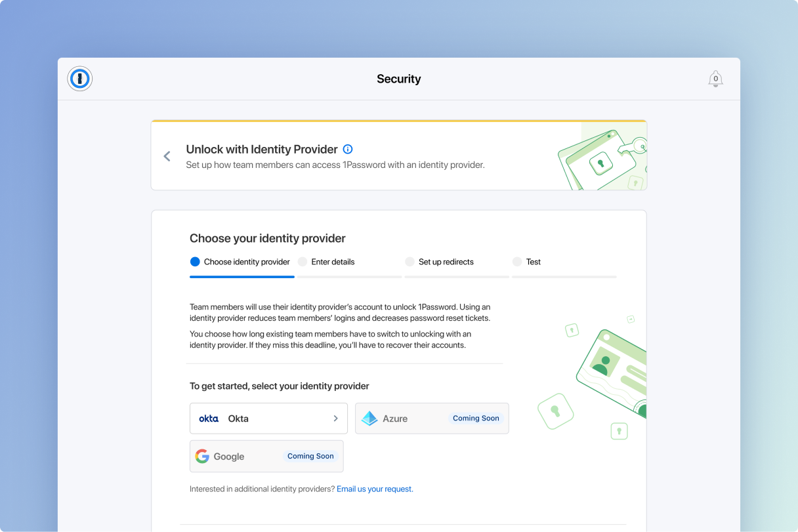Click the grey Enter details step circle
Image resolution: width=798 pixels, height=532 pixels.
[303, 262]
